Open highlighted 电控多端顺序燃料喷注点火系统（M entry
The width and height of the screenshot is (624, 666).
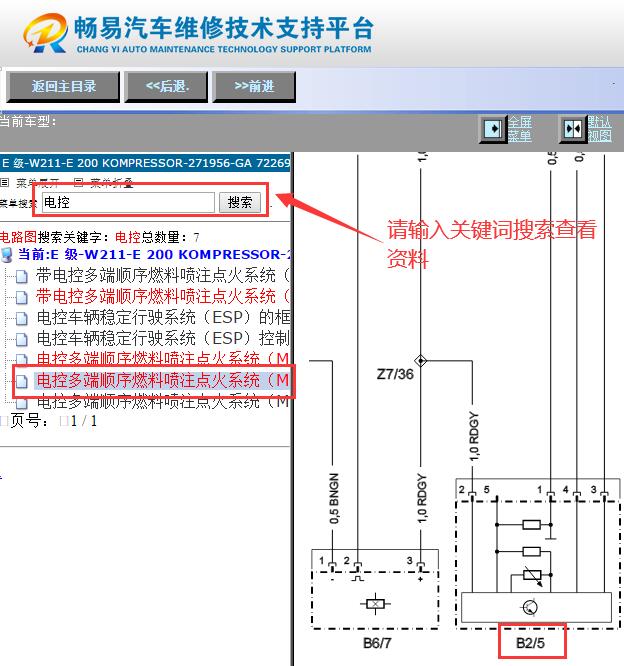(163, 381)
